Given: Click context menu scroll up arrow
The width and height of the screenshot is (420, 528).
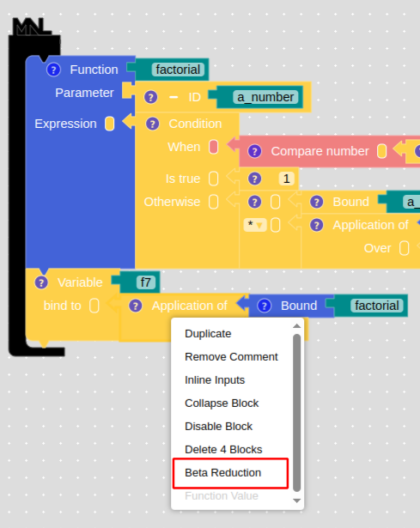Looking at the screenshot, I should (296, 326).
